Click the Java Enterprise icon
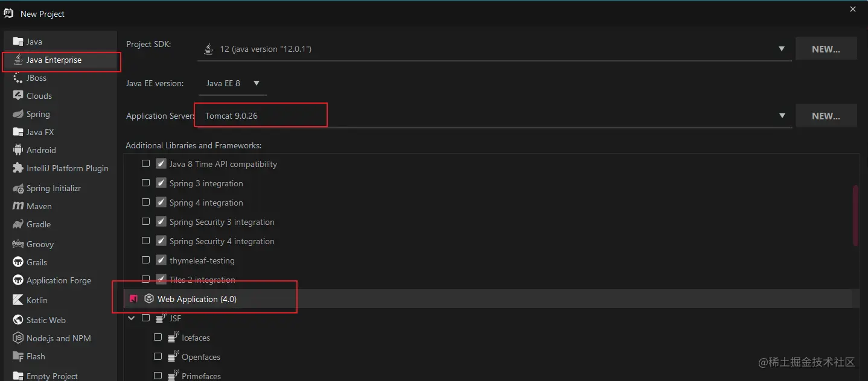The width and height of the screenshot is (868, 381). (x=18, y=60)
